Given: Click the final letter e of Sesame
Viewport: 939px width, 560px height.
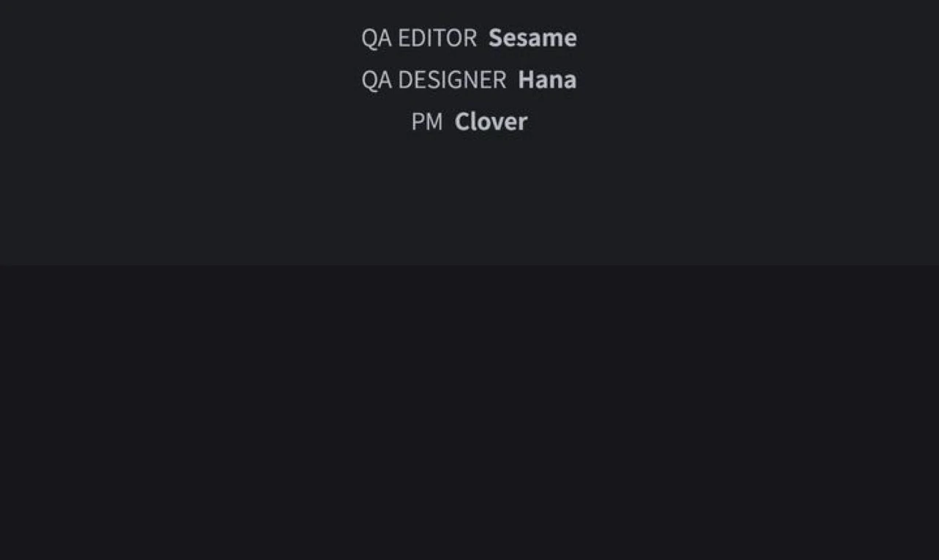Looking at the screenshot, I should click(570, 39).
